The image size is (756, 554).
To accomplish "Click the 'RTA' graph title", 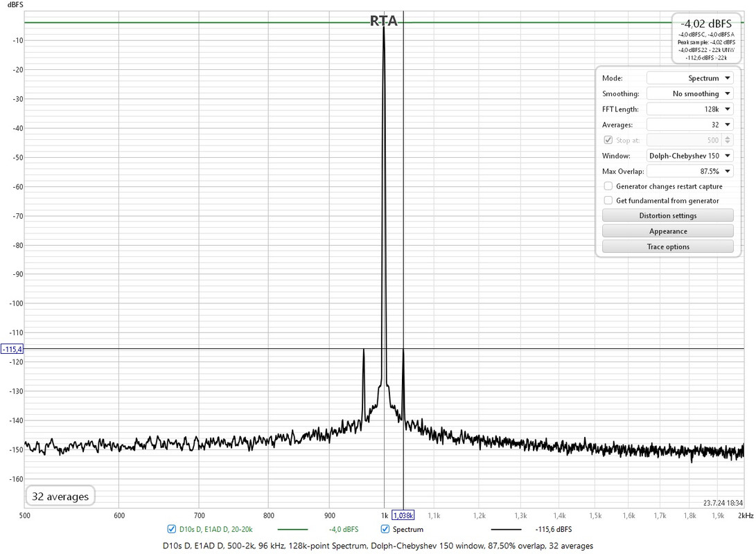I will 384,21.
